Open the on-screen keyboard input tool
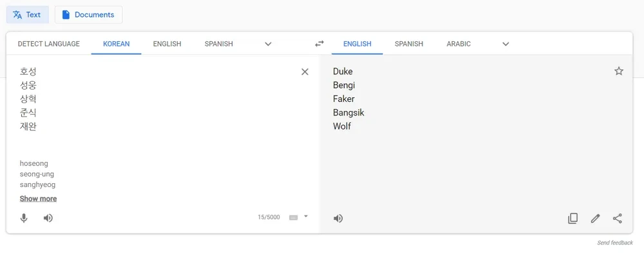Image resolution: width=644 pixels, height=258 pixels. (293, 217)
